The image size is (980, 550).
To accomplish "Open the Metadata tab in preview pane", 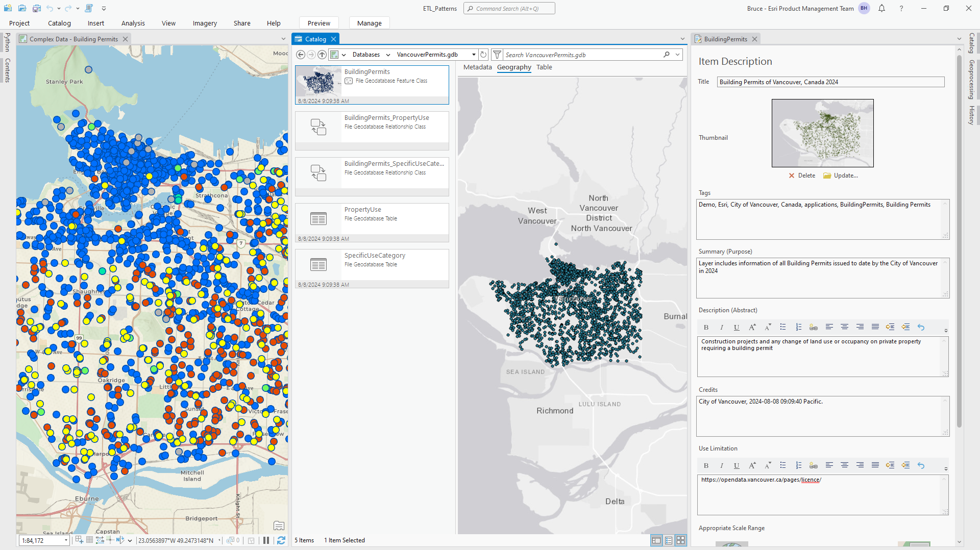I will tap(477, 67).
